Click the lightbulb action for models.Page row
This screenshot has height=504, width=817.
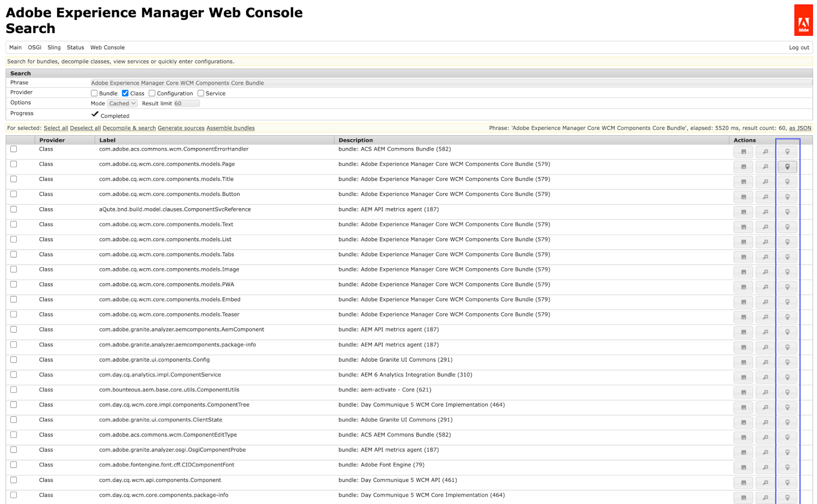coord(787,167)
